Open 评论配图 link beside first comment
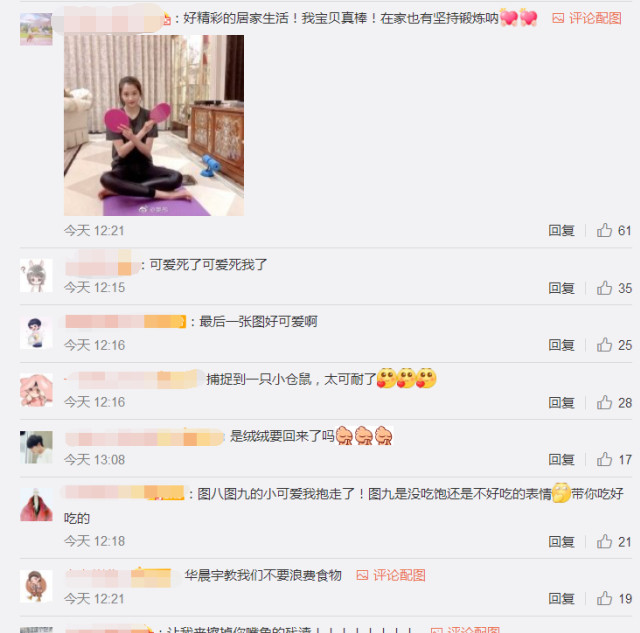 [587, 18]
